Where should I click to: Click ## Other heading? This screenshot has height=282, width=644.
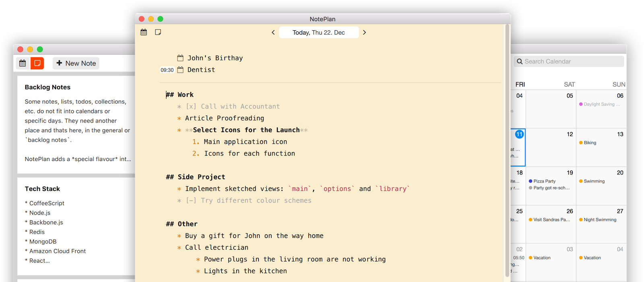pos(182,224)
